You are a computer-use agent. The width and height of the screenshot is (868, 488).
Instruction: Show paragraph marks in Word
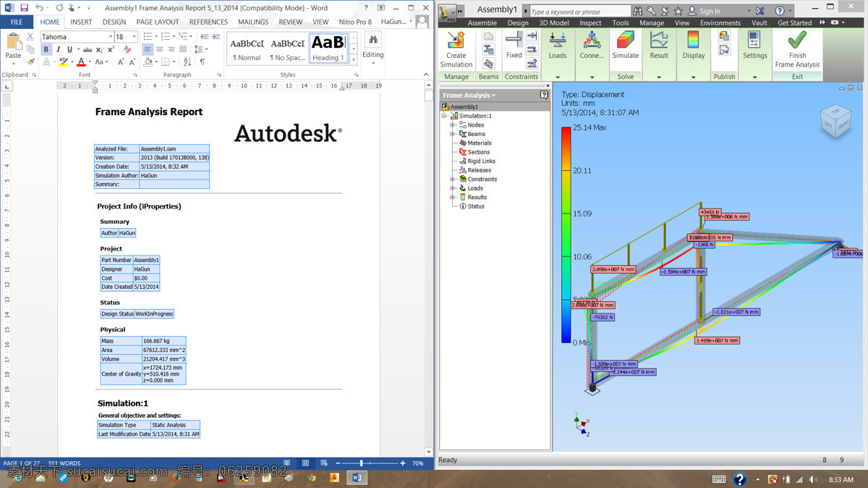tap(203, 62)
